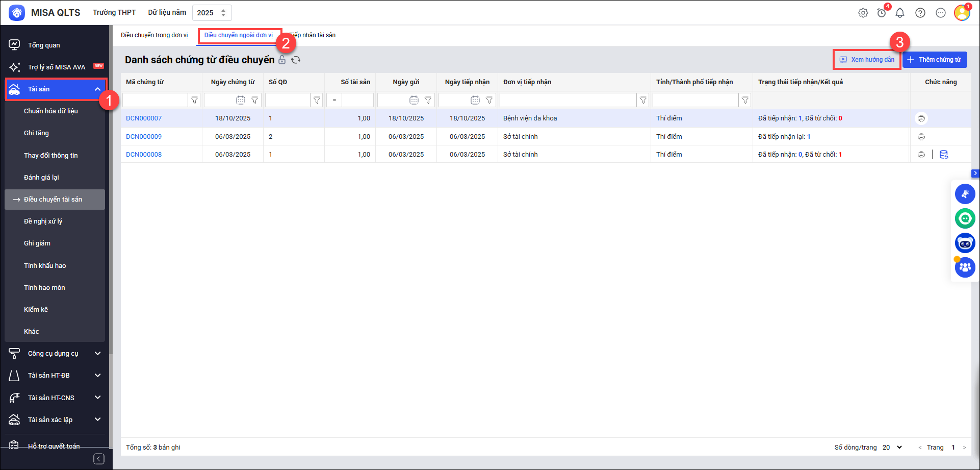This screenshot has width=980, height=470.
Task: Print voucher DCN000007 via printer icon
Action: pos(921,118)
